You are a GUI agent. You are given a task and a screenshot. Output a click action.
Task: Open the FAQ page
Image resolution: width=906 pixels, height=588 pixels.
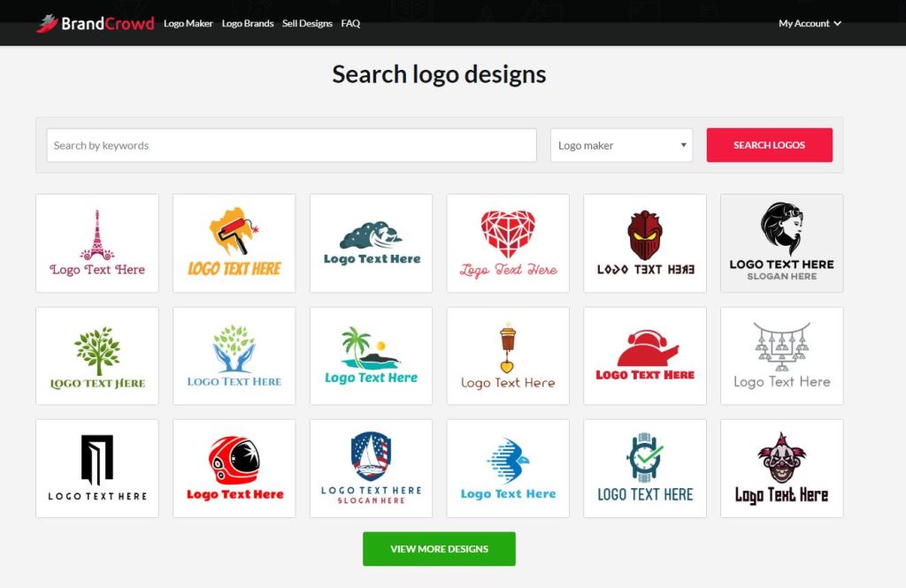coord(350,24)
